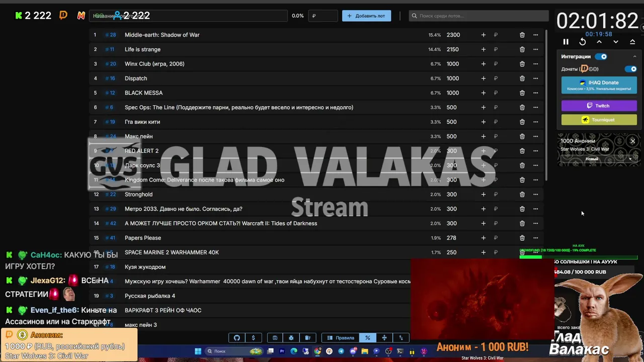Screen dimensions: 644x362
Task: Delete the BLACK MESSA lot
Action: [x=522, y=93]
